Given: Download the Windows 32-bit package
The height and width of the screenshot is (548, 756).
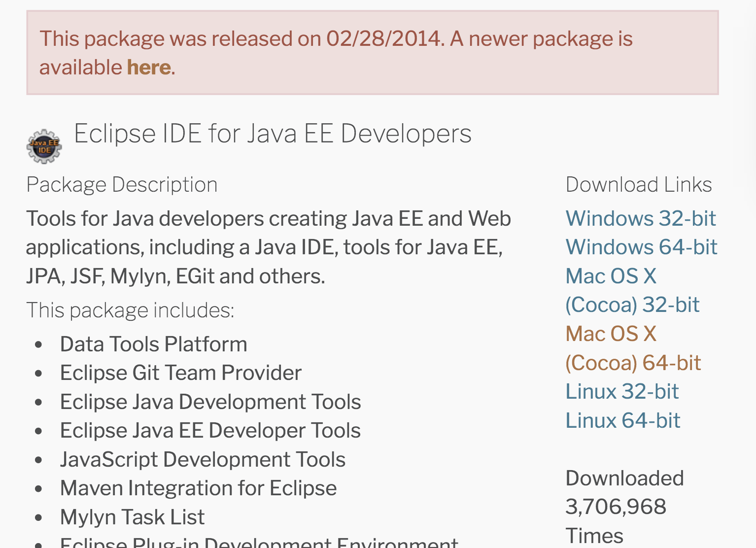Looking at the screenshot, I should pyautogui.click(x=640, y=218).
